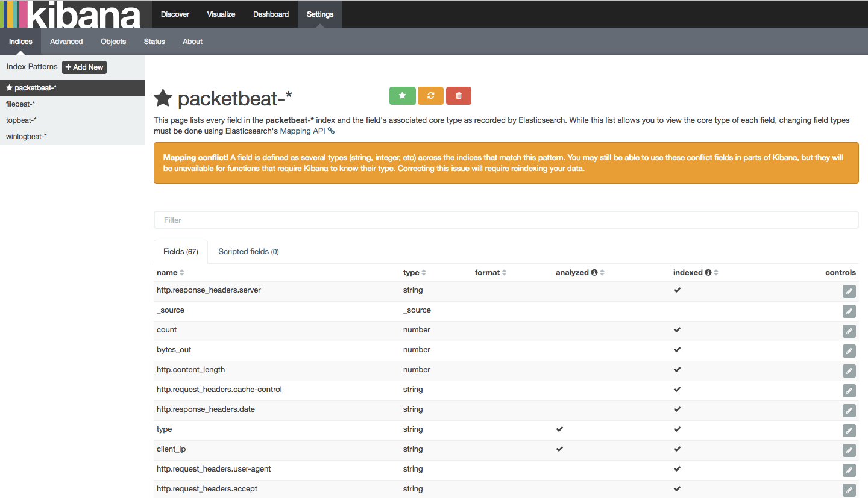Click http.response_headers.server field name
This screenshot has width=868, height=498.
[209, 290]
